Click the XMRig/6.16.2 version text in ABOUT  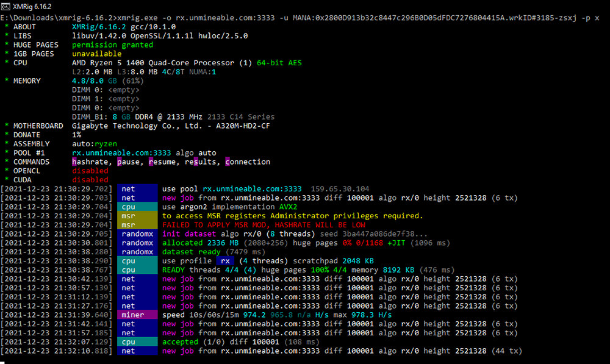pos(99,27)
